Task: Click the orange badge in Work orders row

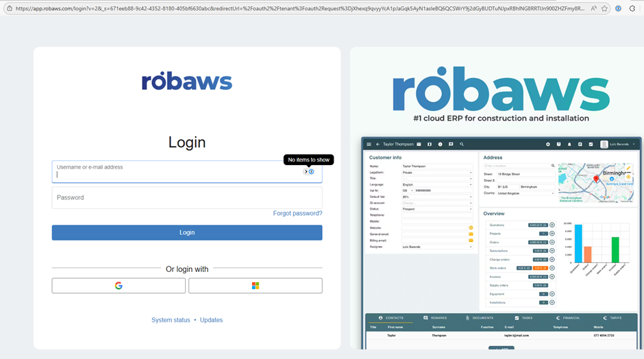Action: point(541,269)
